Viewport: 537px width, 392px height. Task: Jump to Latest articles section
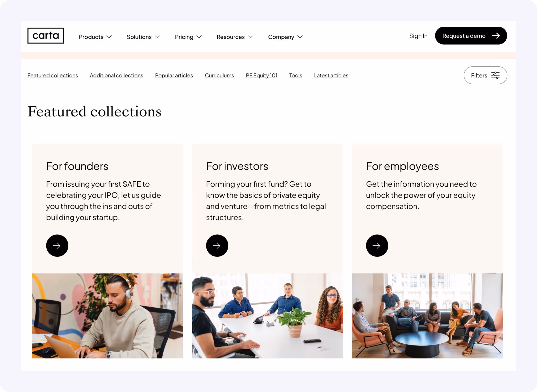click(x=331, y=75)
